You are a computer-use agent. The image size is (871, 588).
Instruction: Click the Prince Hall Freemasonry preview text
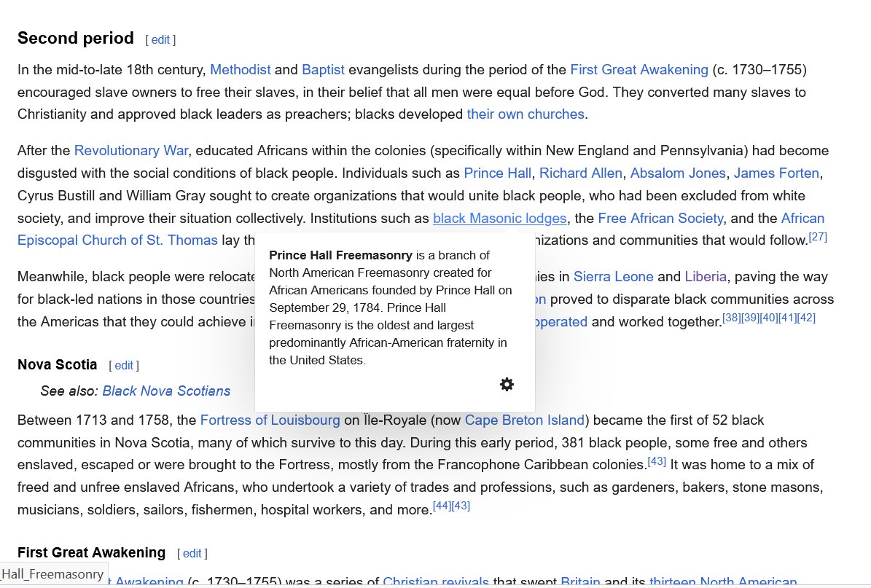coord(391,307)
